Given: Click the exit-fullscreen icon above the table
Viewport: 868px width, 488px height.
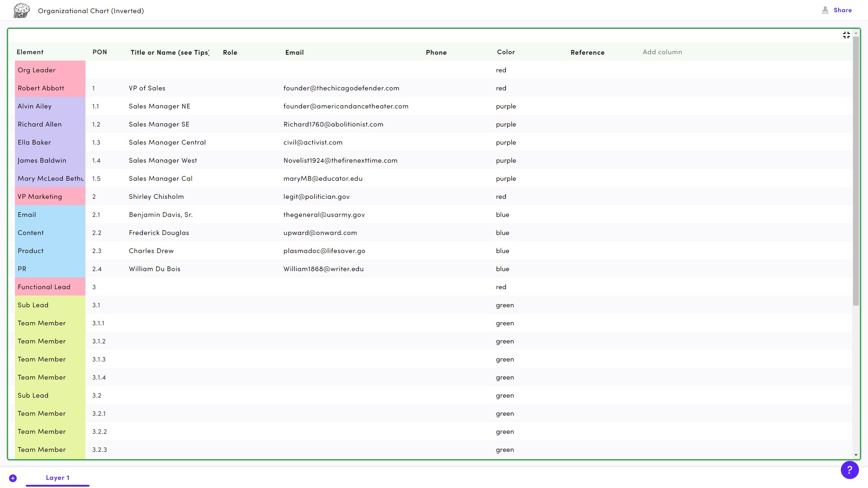Looking at the screenshot, I should (846, 35).
